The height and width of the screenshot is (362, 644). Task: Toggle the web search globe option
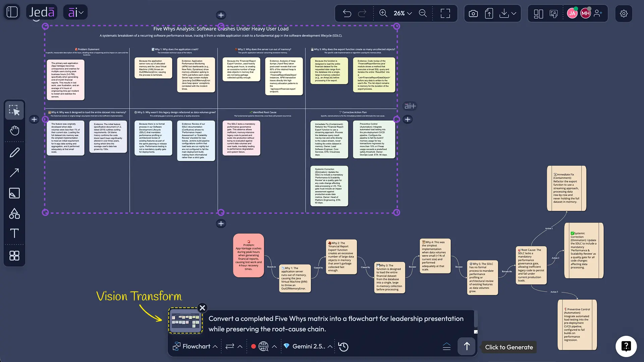[x=264, y=347]
